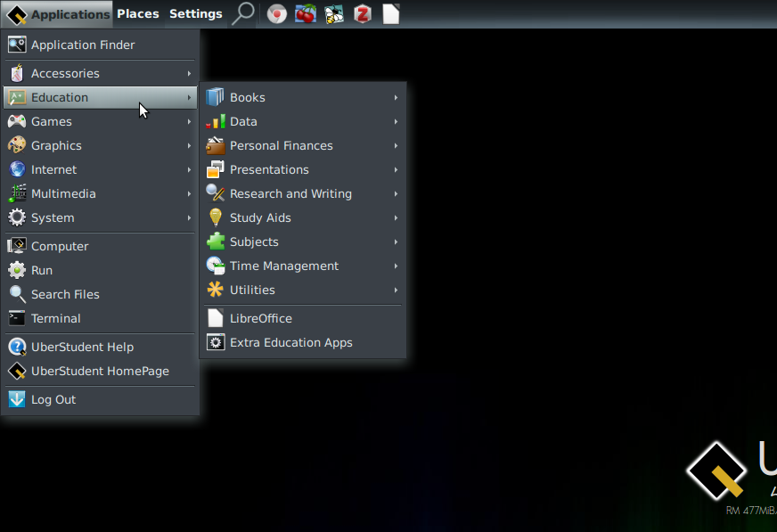Launch Zotero from the red Z panel icon
Screen dimensions: 777x532
(x=362, y=14)
